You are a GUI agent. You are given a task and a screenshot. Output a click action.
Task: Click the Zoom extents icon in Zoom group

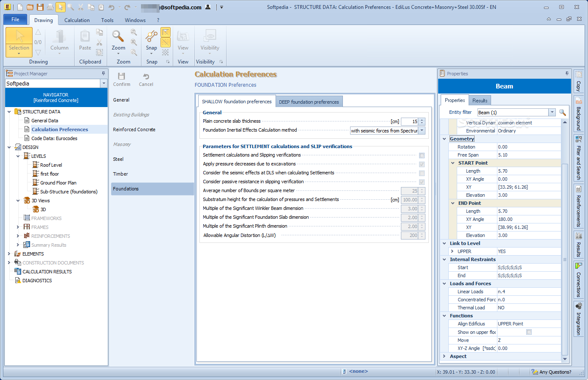(134, 42)
